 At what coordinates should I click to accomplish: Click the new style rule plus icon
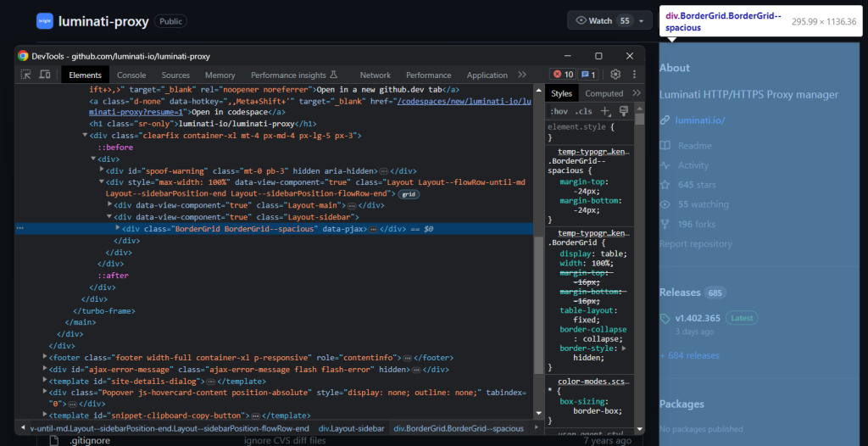coord(605,111)
